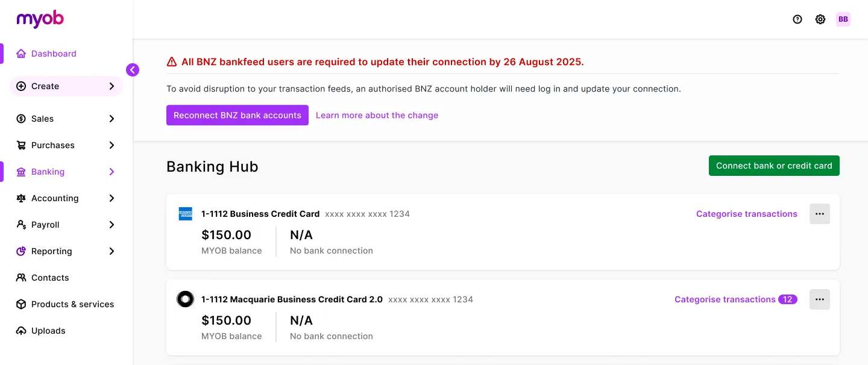Image resolution: width=868 pixels, height=365 pixels.
Task: Open the Create menu item
Action: (x=66, y=86)
